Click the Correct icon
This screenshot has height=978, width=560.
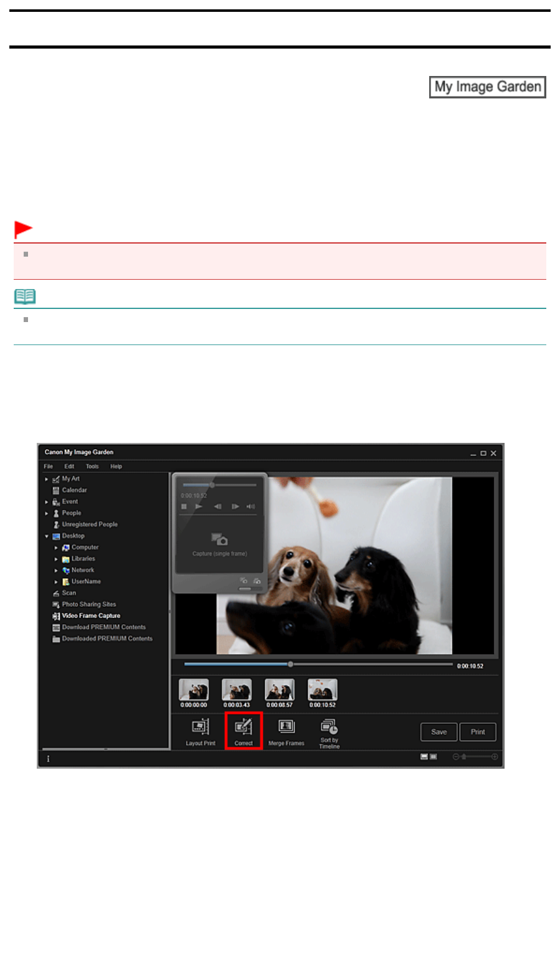243,726
